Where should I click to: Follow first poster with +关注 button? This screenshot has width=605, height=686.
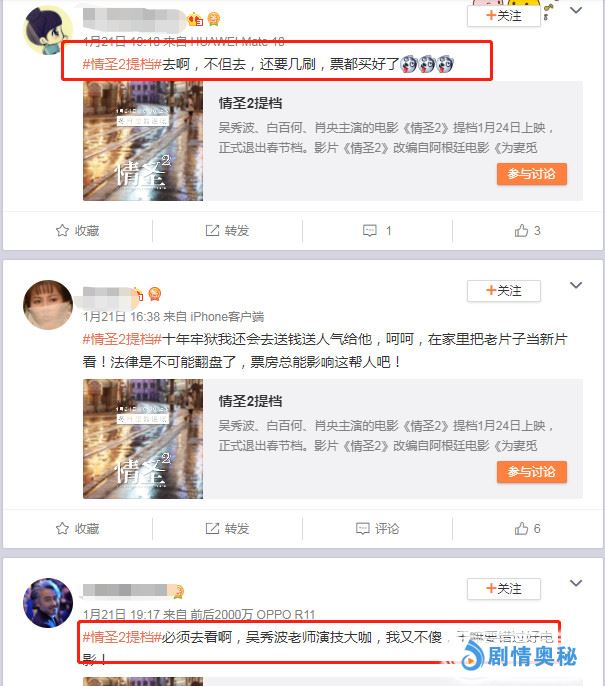tap(504, 16)
